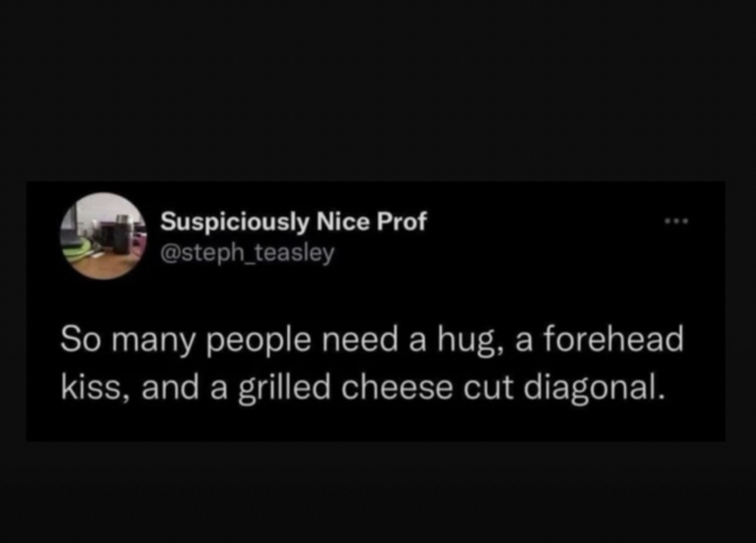This screenshot has height=543, width=756.
Task: Click the tweet text starting with So many people
Action: tap(372, 364)
